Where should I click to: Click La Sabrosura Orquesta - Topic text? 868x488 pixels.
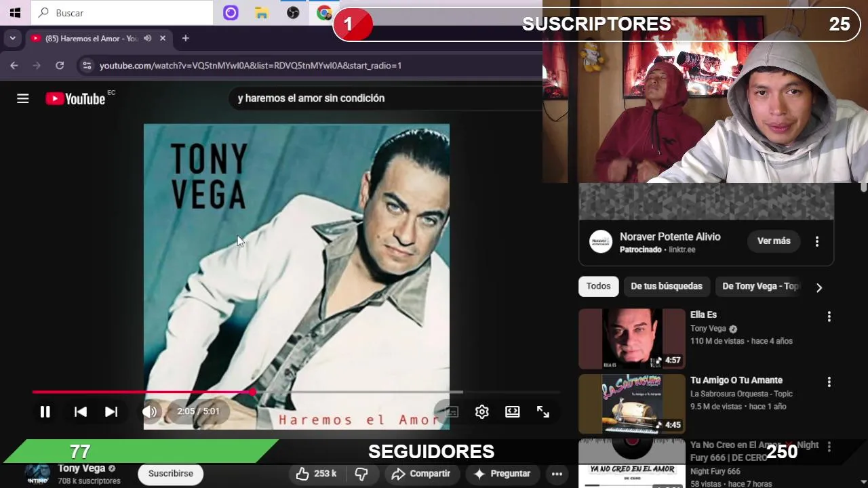pos(741,394)
